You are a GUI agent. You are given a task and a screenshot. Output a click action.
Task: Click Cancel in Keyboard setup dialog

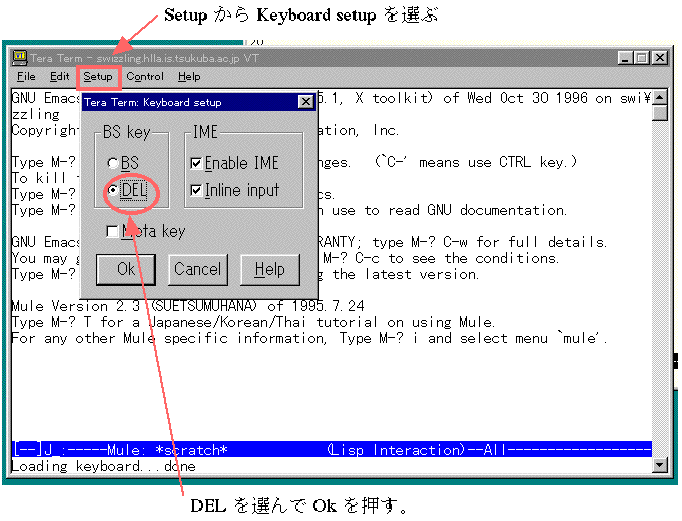tap(198, 269)
